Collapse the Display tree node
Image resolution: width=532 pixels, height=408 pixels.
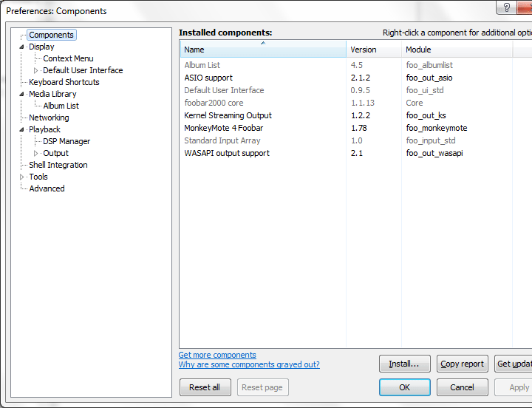point(21,47)
